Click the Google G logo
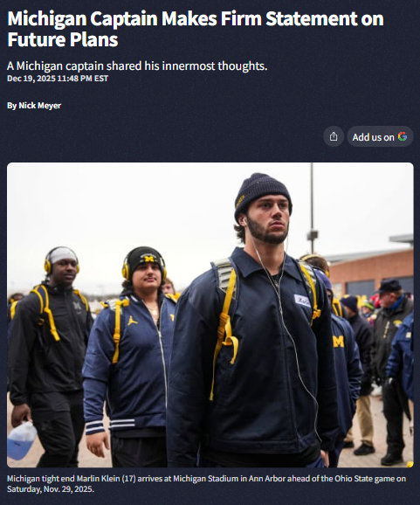This screenshot has height=505, width=420. pyautogui.click(x=403, y=136)
